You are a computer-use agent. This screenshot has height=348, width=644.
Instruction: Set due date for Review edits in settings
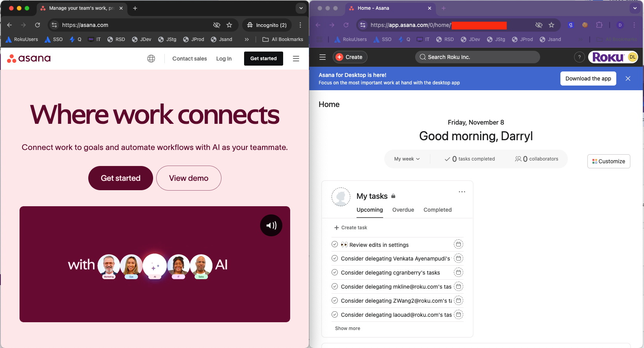tap(458, 244)
